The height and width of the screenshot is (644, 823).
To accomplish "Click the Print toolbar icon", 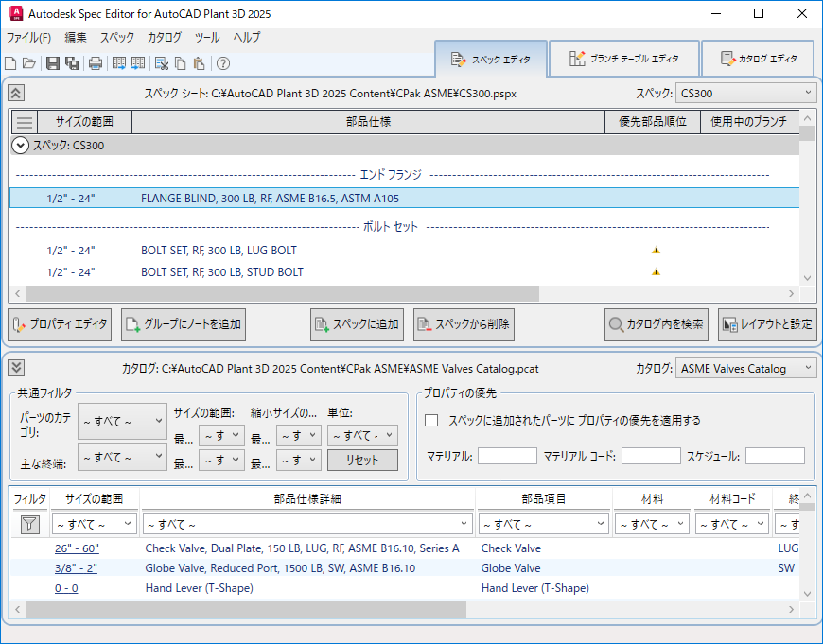I will pyautogui.click(x=95, y=63).
